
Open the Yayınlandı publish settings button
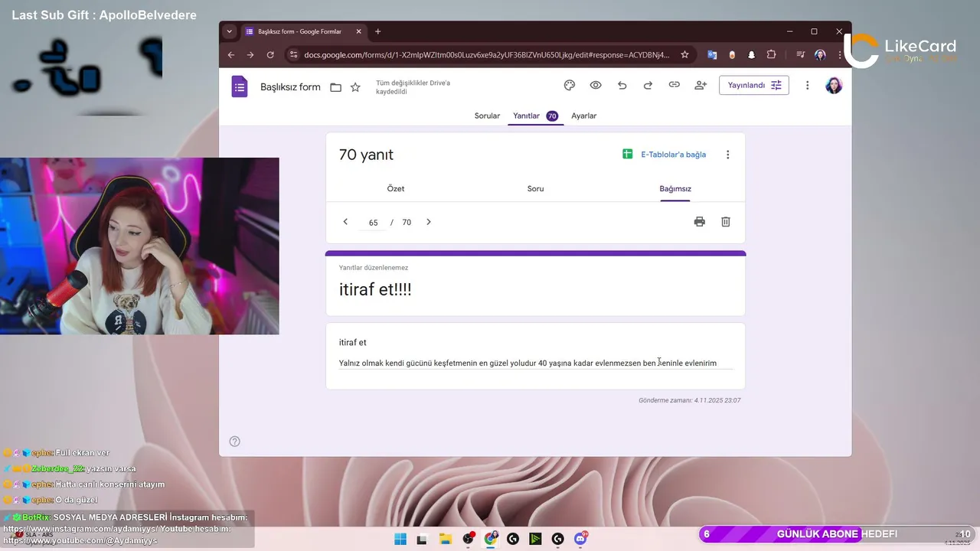[x=753, y=85]
